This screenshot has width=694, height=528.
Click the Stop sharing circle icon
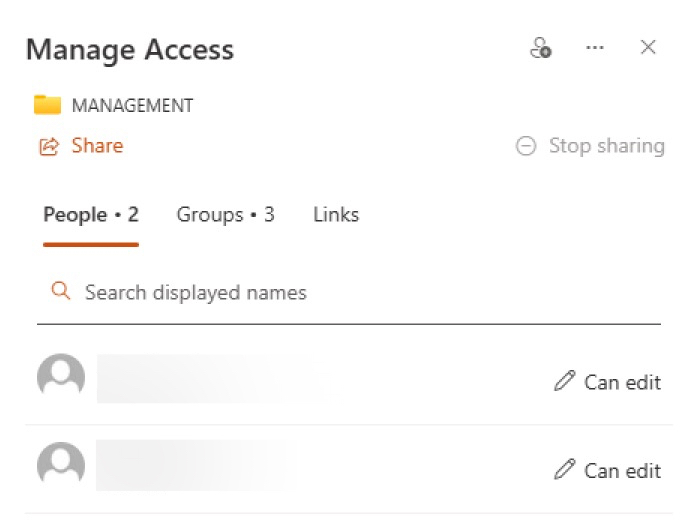(x=526, y=147)
